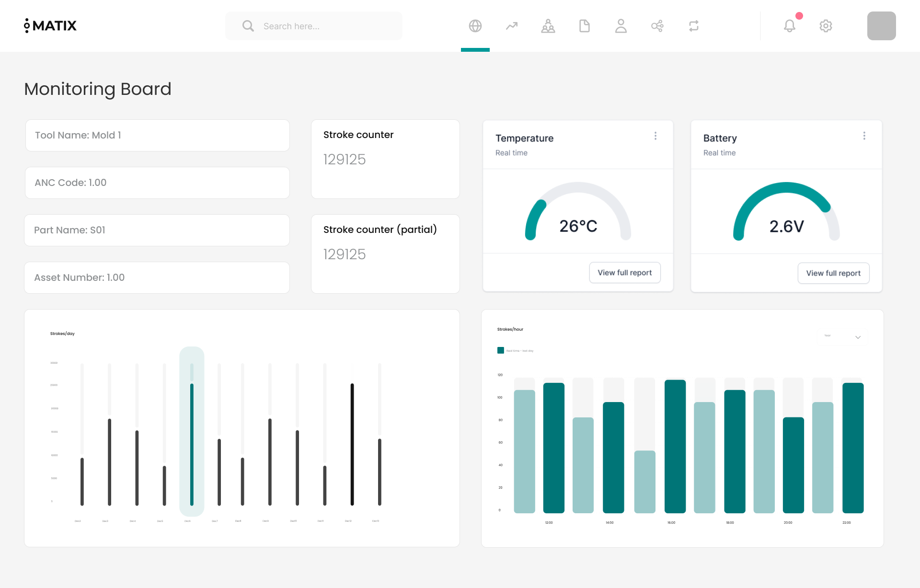Viewport: 920px width, 588px height.
Task: Open the team hierarchy icon
Action: click(548, 26)
